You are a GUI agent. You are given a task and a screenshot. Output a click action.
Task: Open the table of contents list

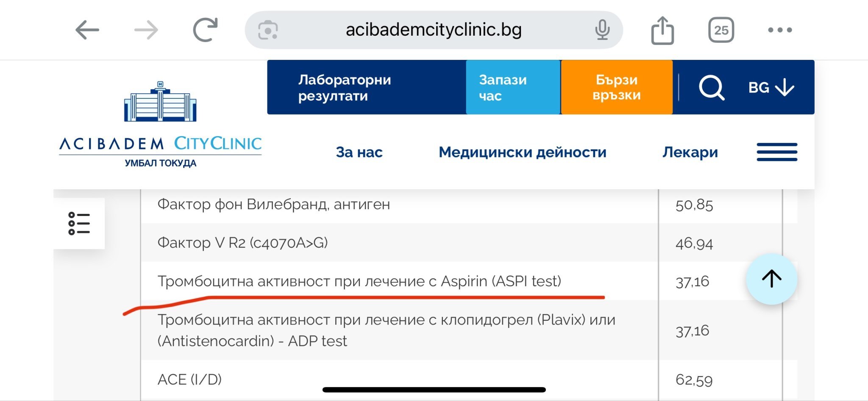(x=79, y=223)
